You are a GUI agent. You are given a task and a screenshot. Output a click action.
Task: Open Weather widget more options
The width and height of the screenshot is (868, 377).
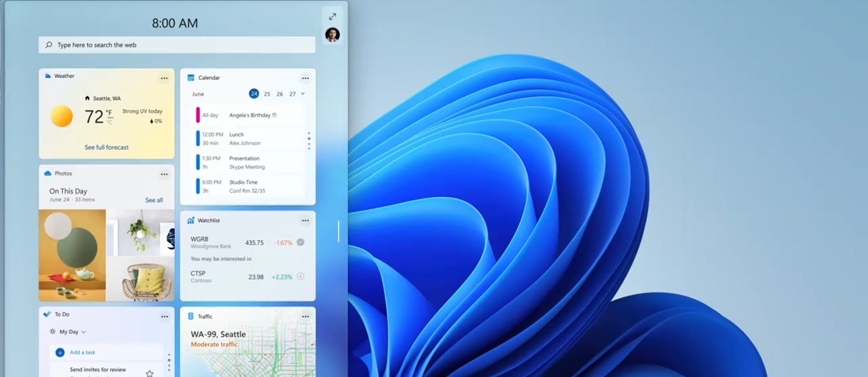164,78
